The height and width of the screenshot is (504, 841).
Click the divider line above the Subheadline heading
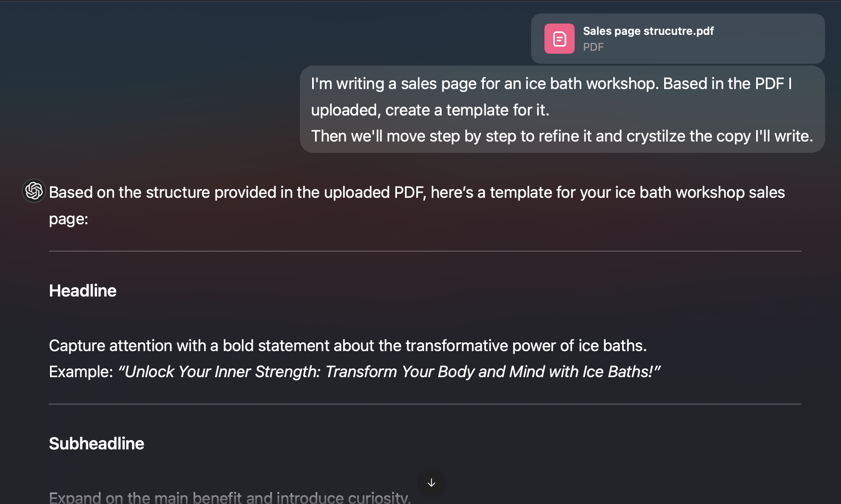tap(425, 404)
